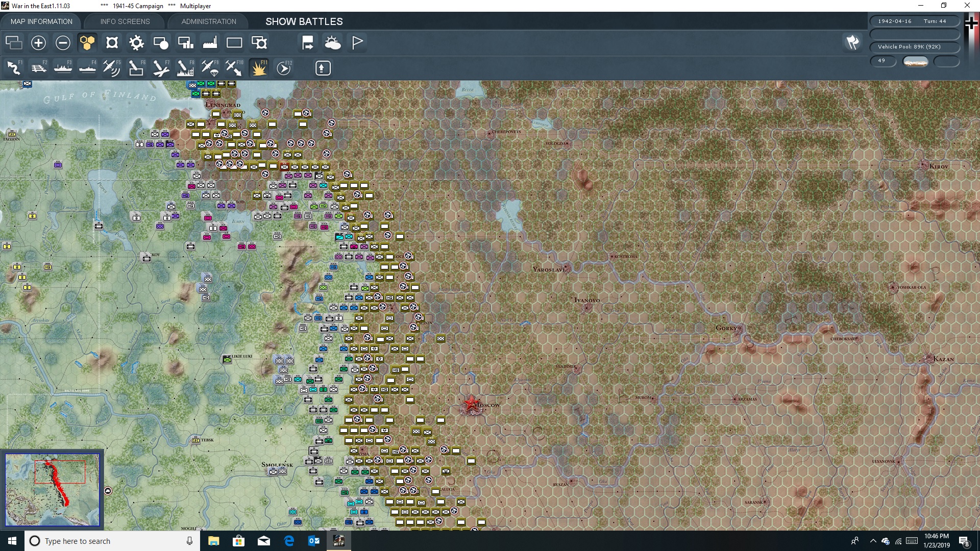Choose the F11 ground bombing mode
Viewport: 980px width, 551px height.
tap(259, 68)
